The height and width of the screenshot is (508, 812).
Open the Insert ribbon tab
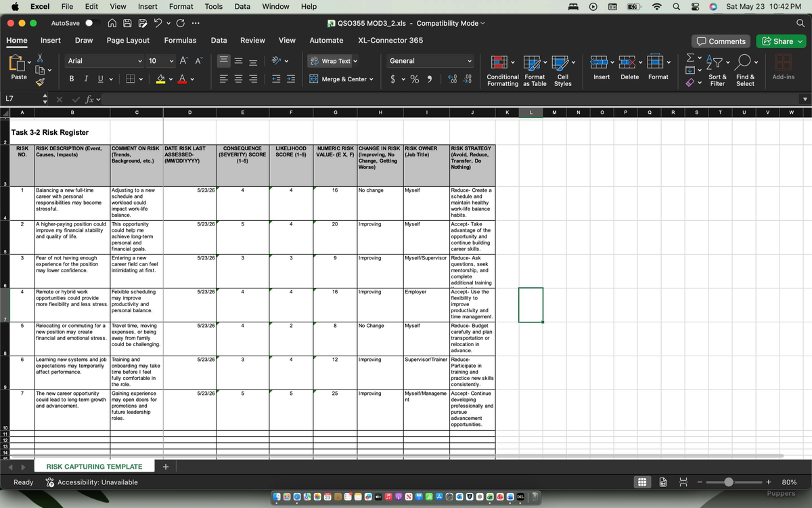(x=51, y=41)
